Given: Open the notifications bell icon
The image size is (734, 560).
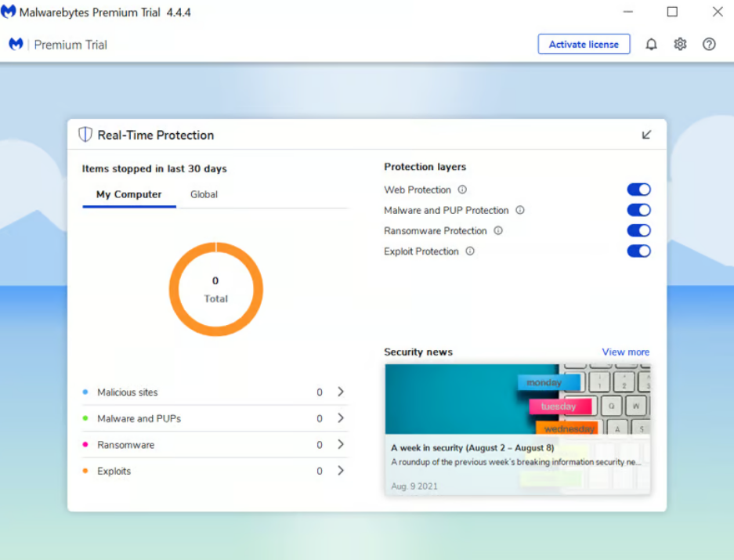Looking at the screenshot, I should tap(651, 45).
